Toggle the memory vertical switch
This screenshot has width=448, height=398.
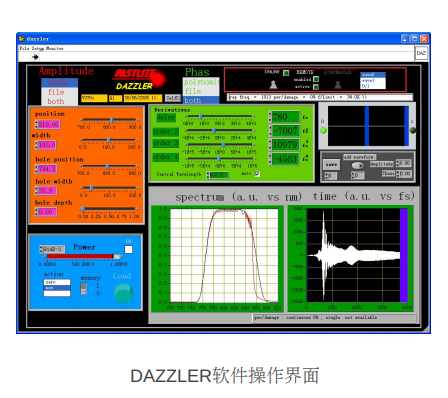(x=84, y=289)
